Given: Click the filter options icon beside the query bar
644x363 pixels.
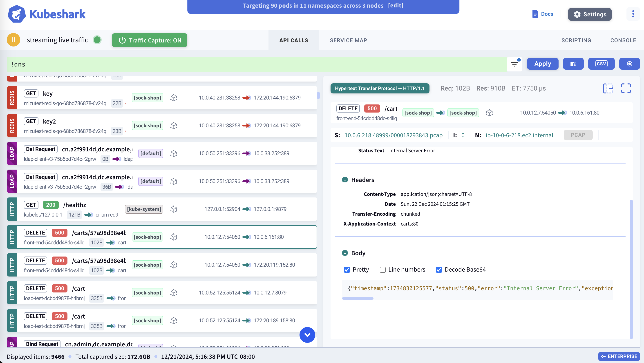Looking at the screenshot, I should click(x=514, y=64).
